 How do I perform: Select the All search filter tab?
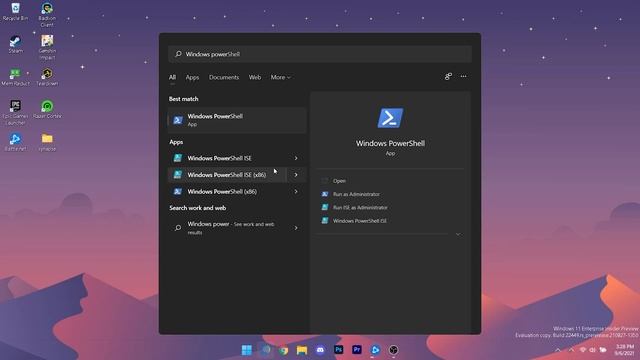[x=172, y=77]
